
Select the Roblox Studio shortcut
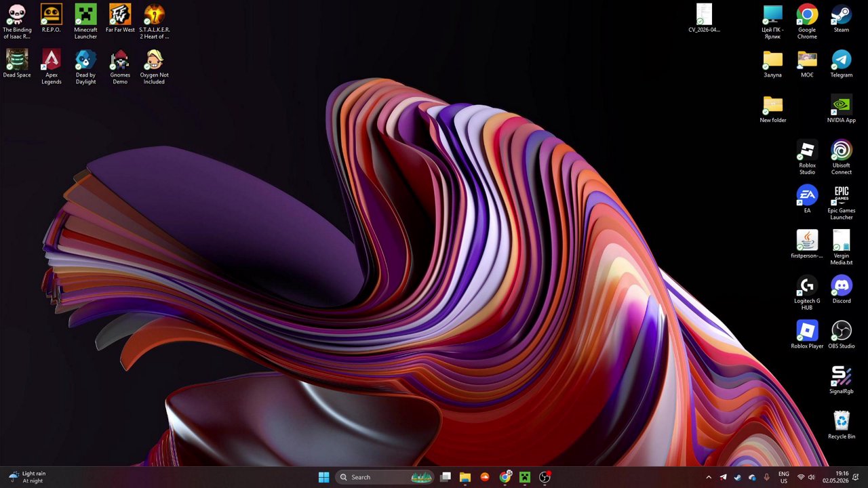807,157
